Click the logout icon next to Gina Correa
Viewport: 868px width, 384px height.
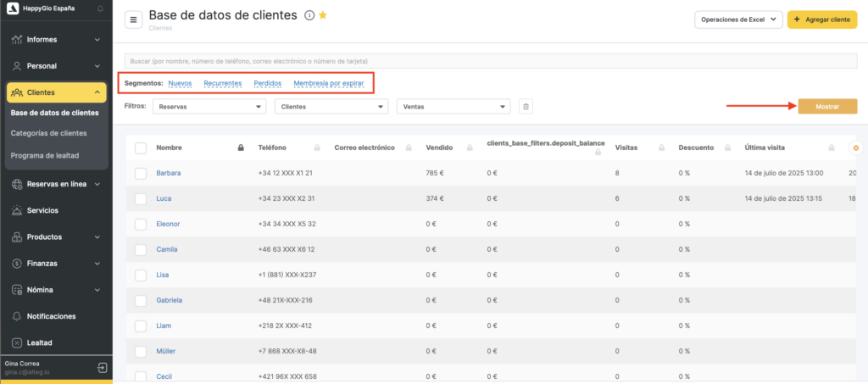click(102, 368)
